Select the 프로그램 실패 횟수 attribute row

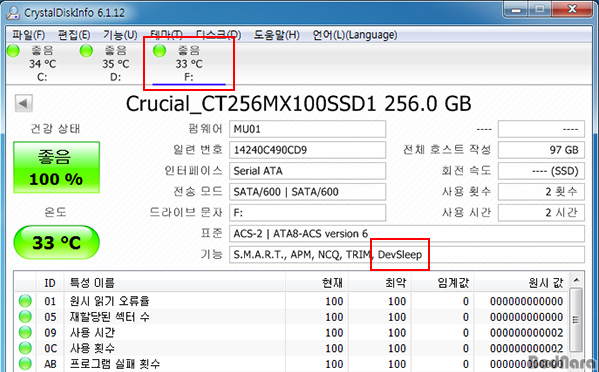click(291, 364)
